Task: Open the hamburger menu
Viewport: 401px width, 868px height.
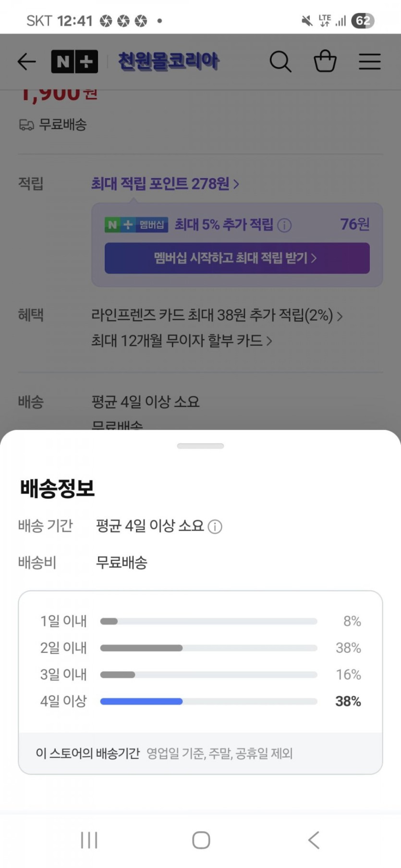Action: tap(370, 61)
